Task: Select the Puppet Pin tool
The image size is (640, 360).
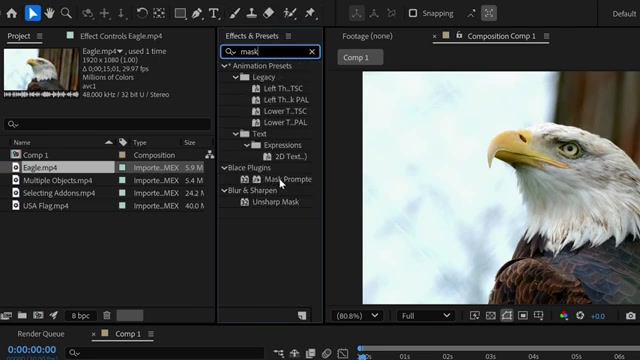Action: point(310,13)
